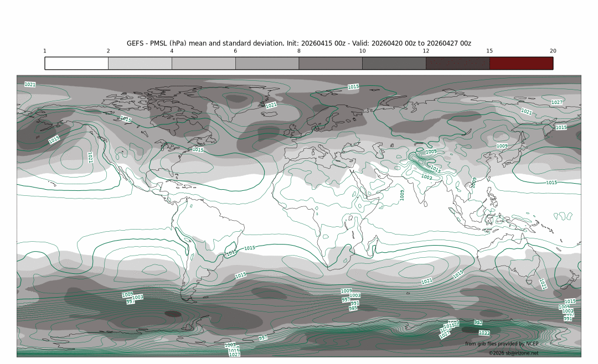Select the 12–15 dark brown colorbar segment

pos(457,63)
